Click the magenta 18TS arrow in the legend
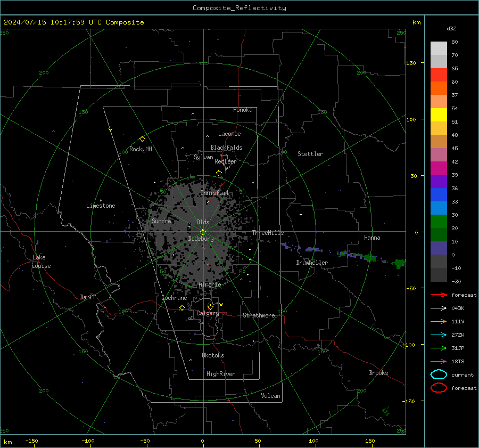 click(439, 362)
